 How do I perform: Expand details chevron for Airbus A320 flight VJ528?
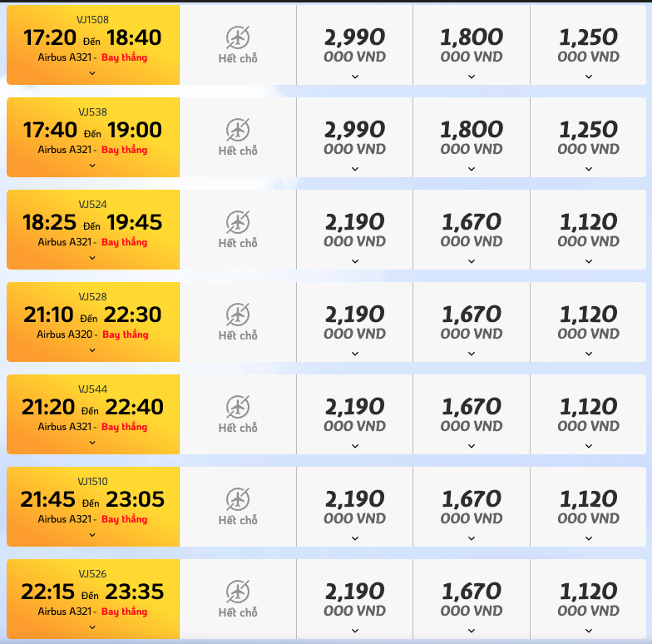92,350
